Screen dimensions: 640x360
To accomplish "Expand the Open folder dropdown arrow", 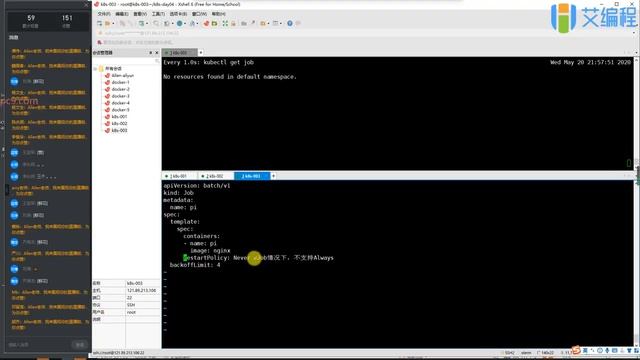I will tap(113, 23).
